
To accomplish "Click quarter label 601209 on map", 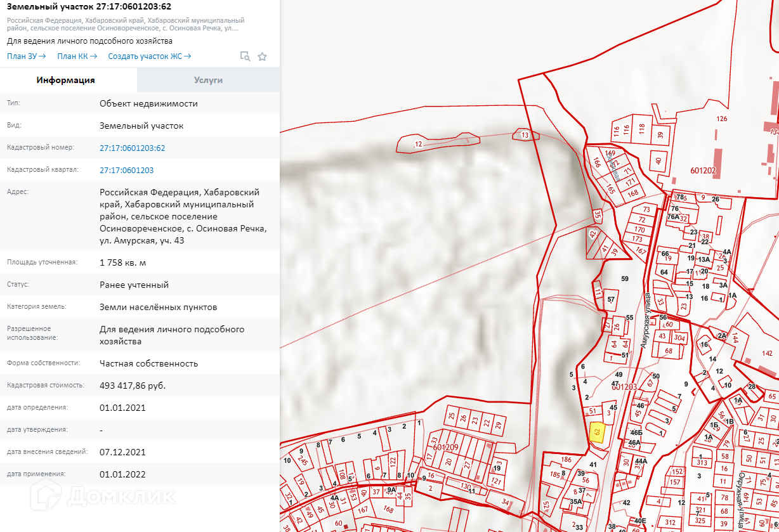I will [x=445, y=447].
